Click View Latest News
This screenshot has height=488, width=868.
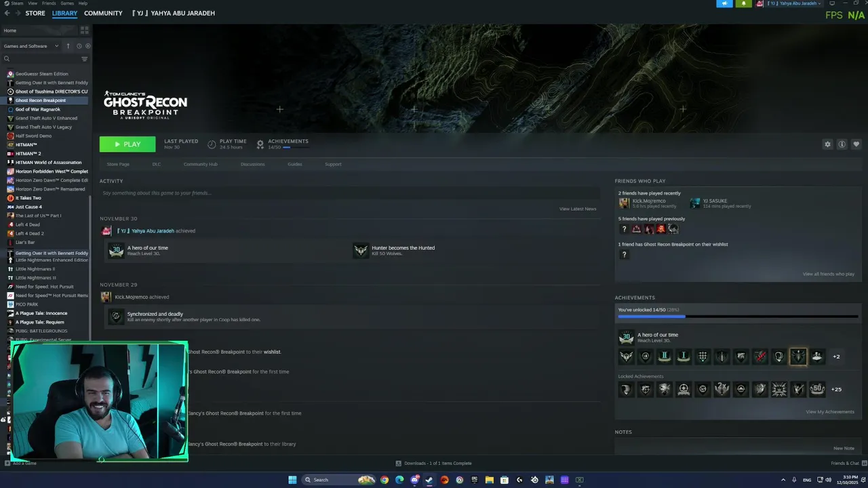[x=578, y=209]
